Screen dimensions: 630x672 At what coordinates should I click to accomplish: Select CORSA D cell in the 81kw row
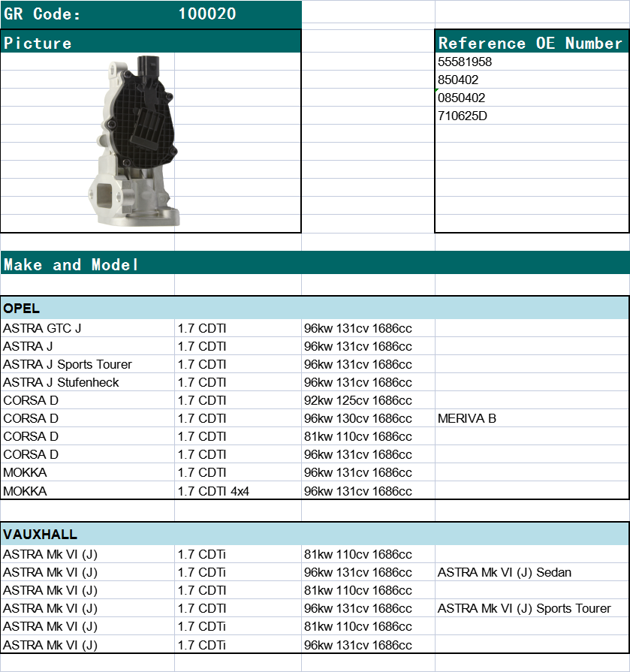coord(87,436)
